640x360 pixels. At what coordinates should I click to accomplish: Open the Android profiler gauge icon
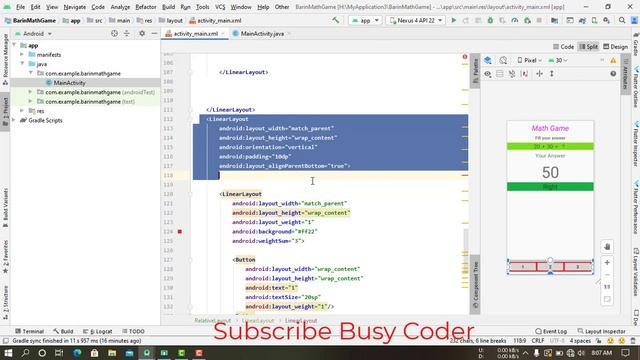pos(515,20)
